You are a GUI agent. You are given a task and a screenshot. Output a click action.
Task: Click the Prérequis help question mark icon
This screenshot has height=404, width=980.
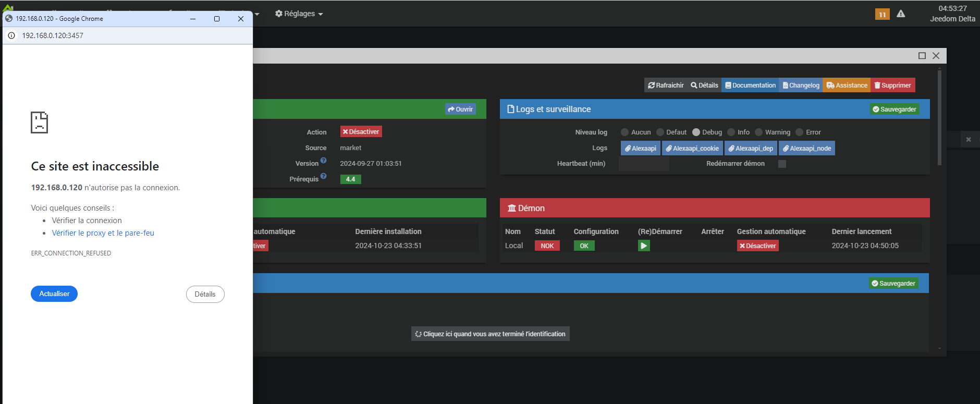[x=324, y=176]
